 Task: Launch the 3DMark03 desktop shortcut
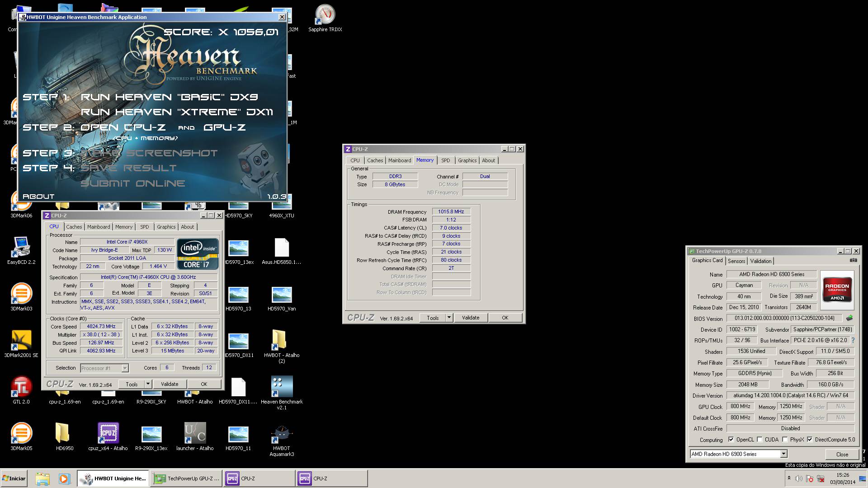click(21, 297)
